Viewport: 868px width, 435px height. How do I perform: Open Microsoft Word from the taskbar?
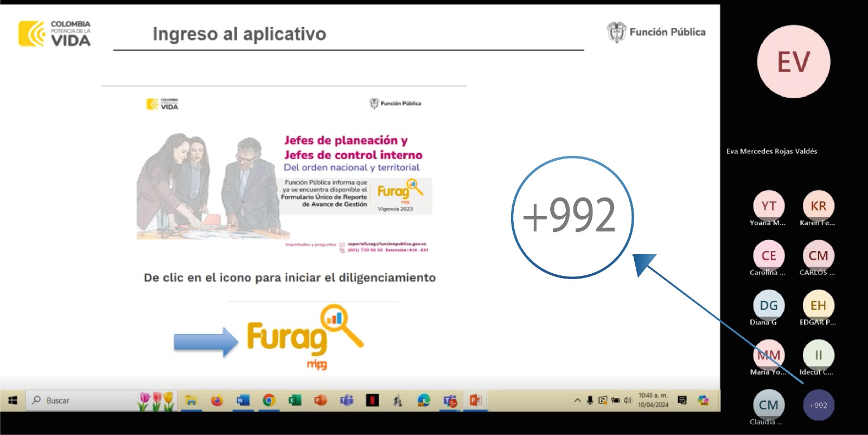click(242, 401)
